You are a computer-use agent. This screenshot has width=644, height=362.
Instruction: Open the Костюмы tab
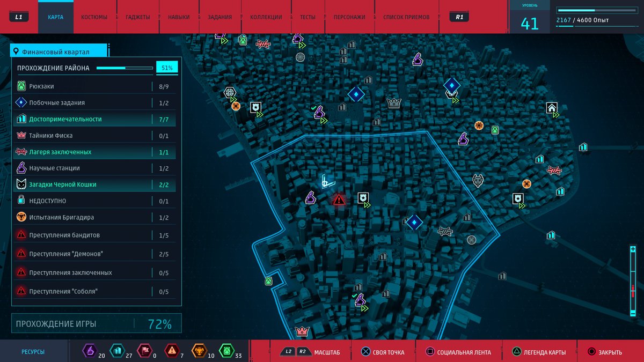94,17
